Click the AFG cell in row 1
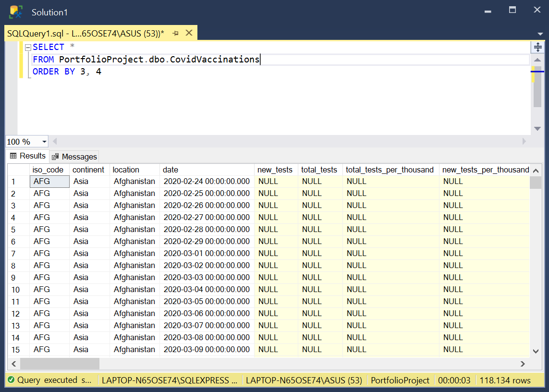The width and height of the screenshot is (549, 392). (x=49, y=182)
